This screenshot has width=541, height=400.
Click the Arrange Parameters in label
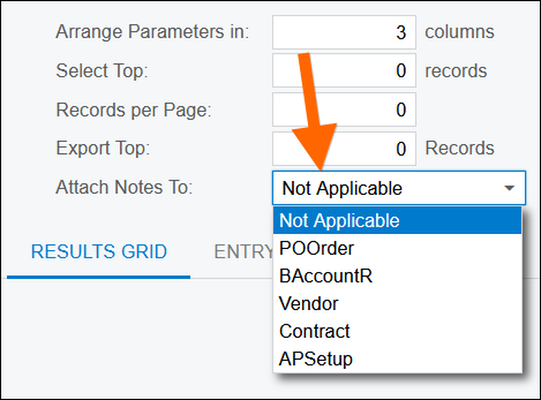pyautogui.click(x=152, y=32)
